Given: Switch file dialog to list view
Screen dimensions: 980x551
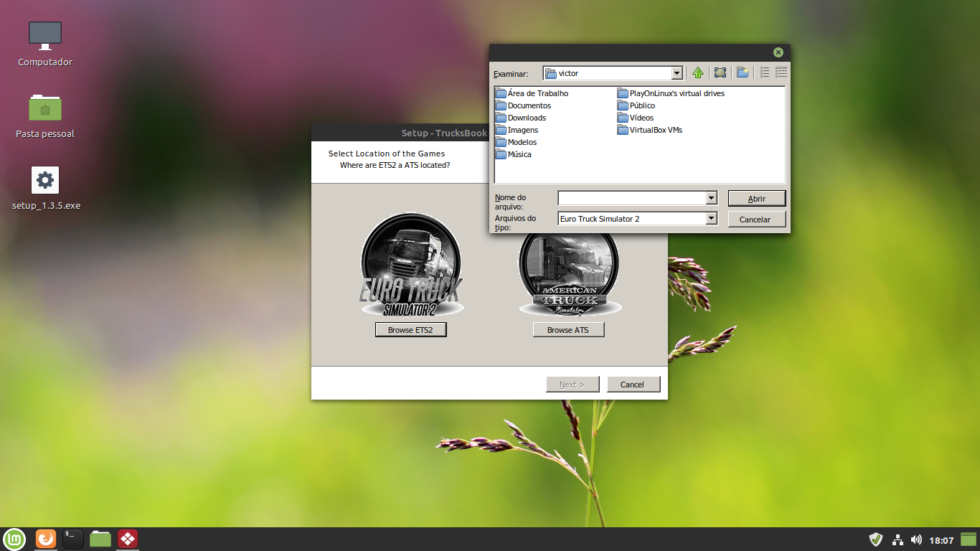Looking at the screenshot, I should tap(765, 72).
